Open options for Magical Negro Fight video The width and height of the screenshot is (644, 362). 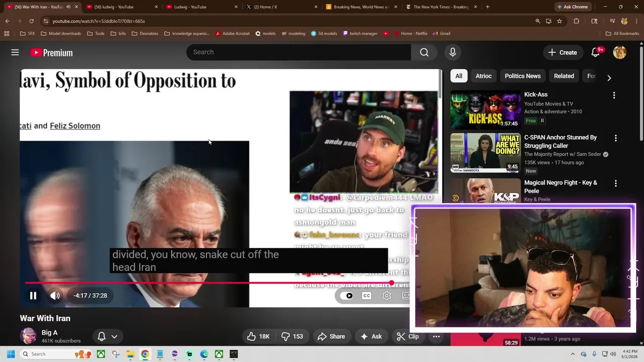click(x=616, y=184)
